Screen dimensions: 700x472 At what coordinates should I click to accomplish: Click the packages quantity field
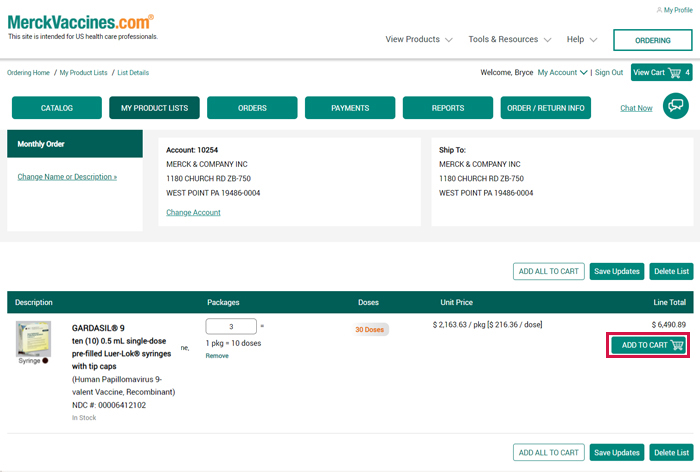coord(231,326)
